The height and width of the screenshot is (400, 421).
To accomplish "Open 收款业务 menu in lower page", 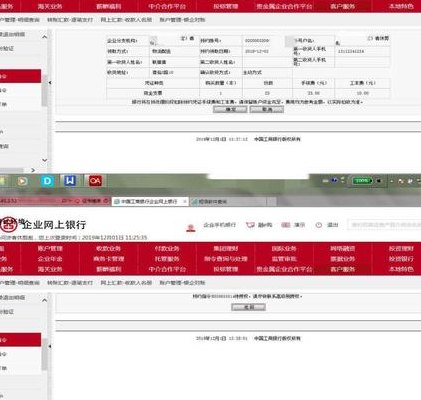I will click(x=108, y=248).
